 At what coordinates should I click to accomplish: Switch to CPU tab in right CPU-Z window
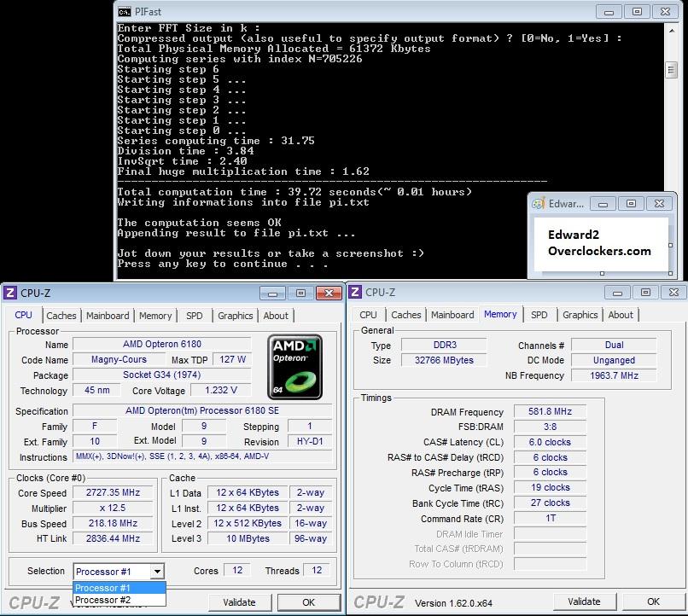click(369, 315)
